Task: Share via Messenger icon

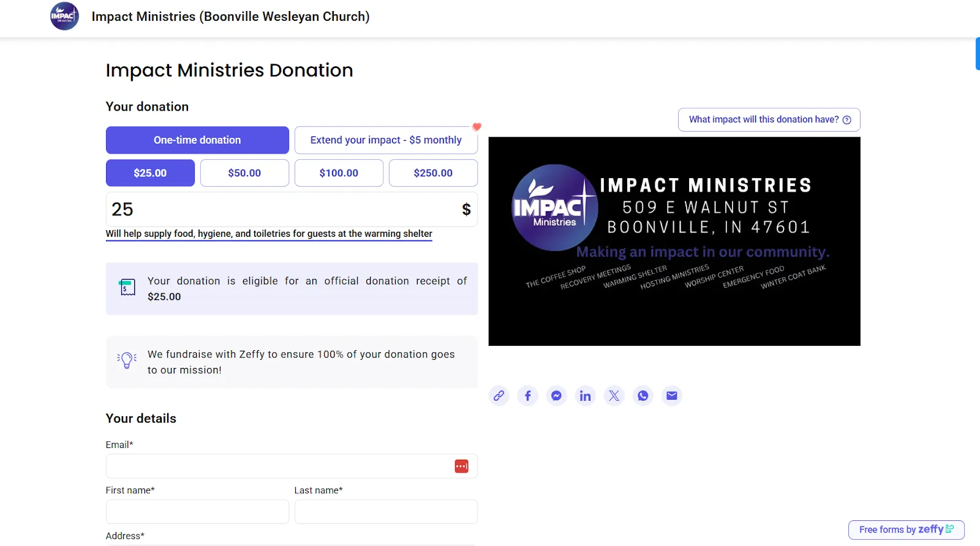Action: pos(557,395)
